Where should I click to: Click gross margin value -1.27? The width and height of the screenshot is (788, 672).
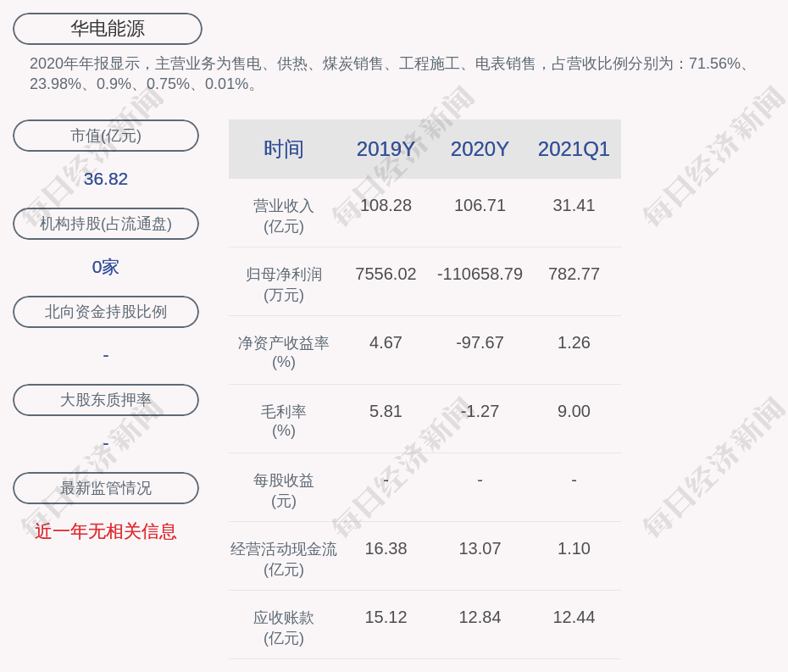point(480,411)
